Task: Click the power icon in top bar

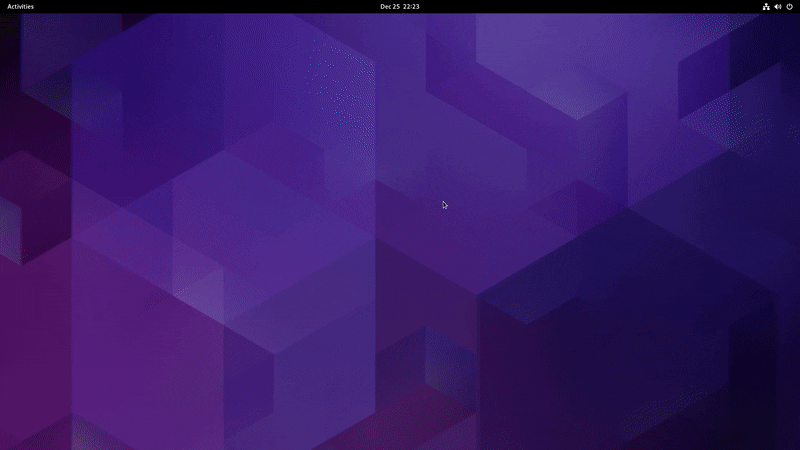Action: click(789, 6)
